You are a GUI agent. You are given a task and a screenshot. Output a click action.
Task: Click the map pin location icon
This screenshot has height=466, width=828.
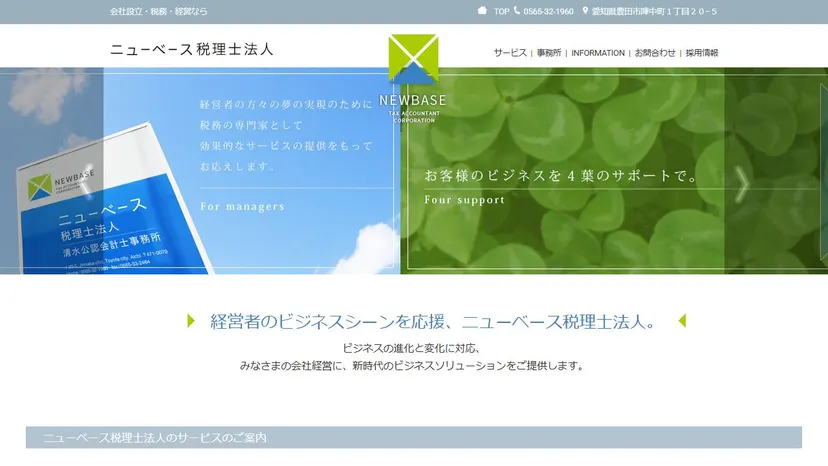[585, 11]
